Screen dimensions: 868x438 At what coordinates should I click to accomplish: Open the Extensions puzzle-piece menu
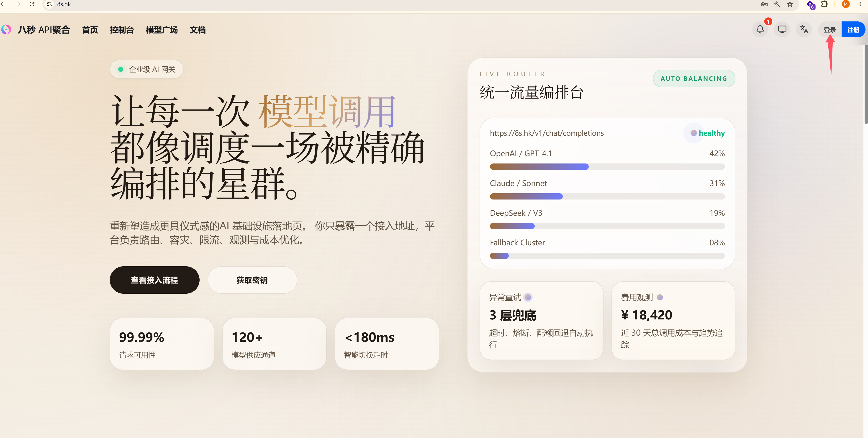(x=824, y=4)
